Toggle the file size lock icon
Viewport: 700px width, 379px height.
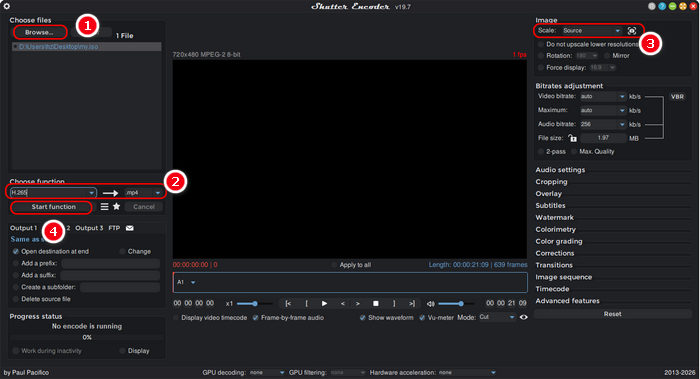572,138
